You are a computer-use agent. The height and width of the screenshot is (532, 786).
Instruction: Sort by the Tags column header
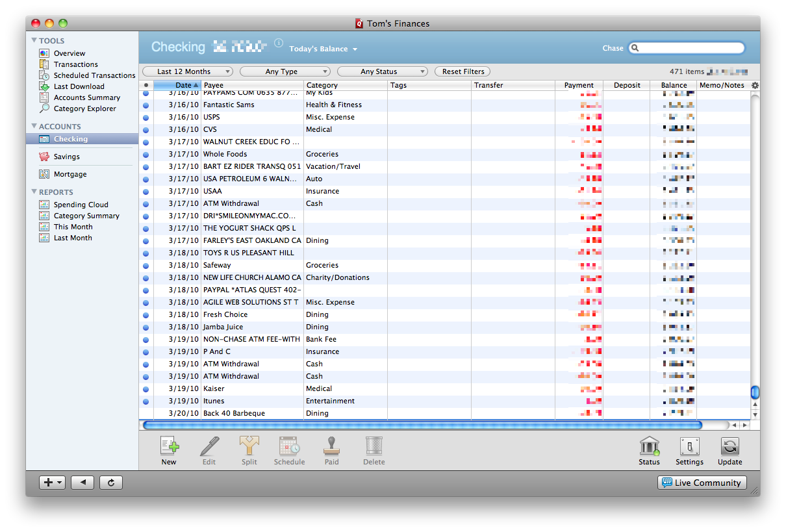(429, 85)
